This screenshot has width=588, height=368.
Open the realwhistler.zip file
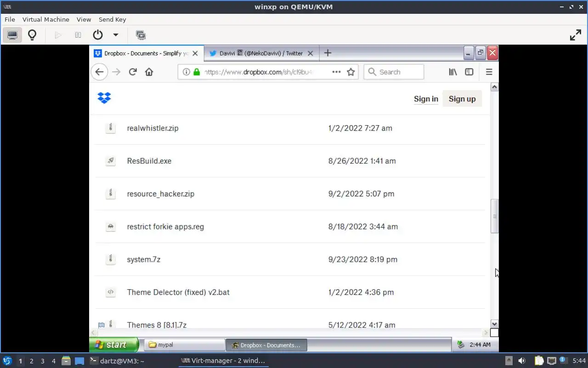tap(153, 128)
